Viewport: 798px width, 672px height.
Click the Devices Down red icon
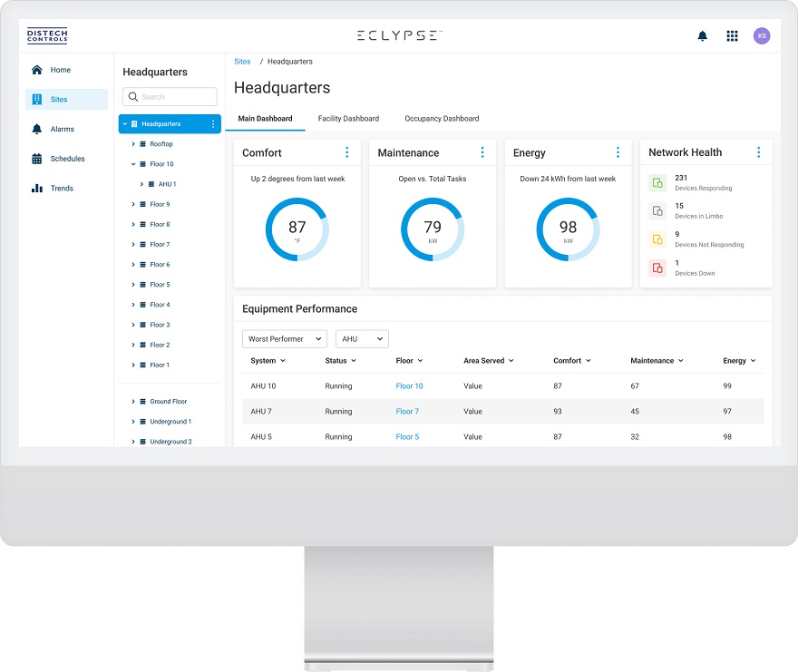(657, 268)
